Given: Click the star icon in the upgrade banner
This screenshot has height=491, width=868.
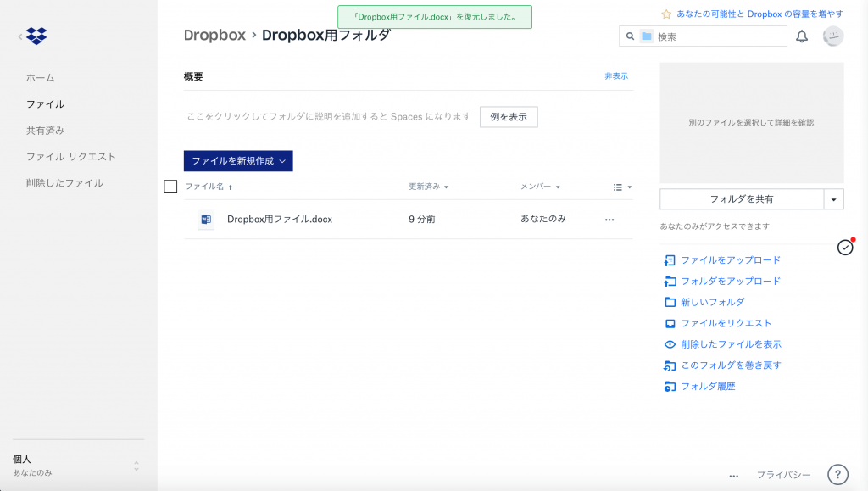Looking at the screenshot, I should pyautogui.click(x=666, y=14).
